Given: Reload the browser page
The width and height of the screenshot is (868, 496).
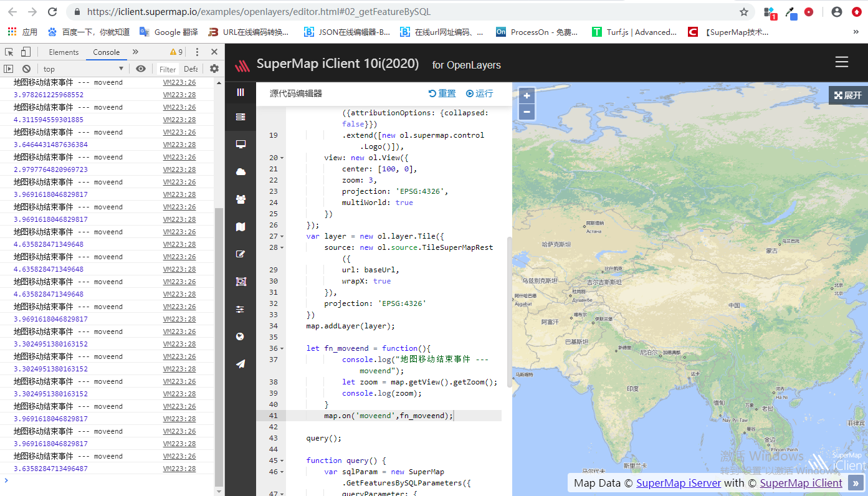Looking at the screenshot, I should point(52,12).
